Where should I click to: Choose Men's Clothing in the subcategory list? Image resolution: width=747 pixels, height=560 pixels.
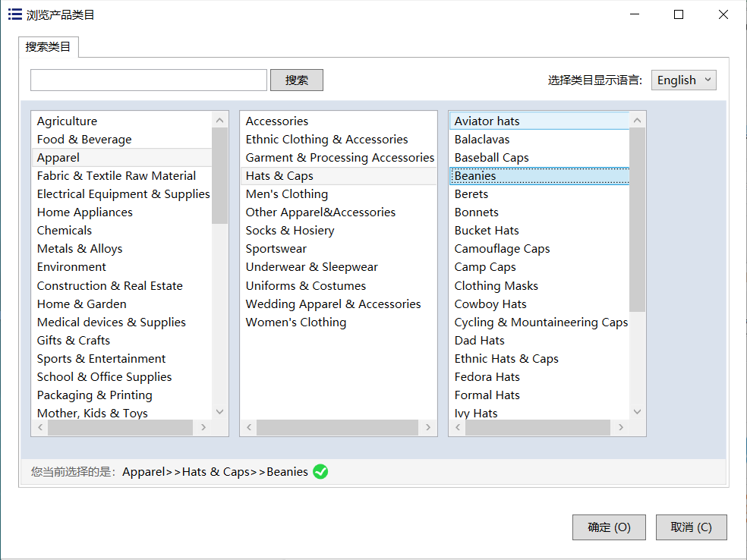(x=287, y=194)
